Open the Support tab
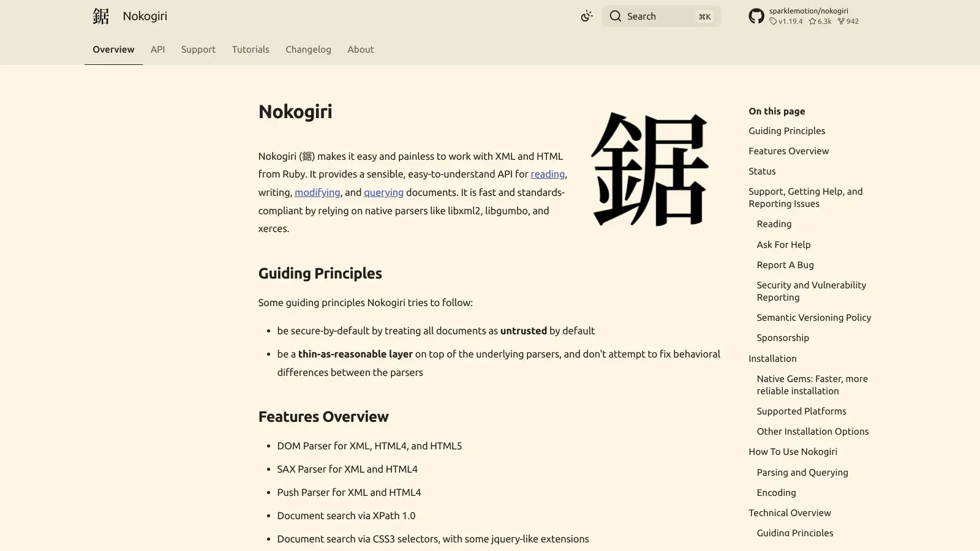The width and height of the screenshot is (980, 551). pyautogui.click(x=198, y=50)
